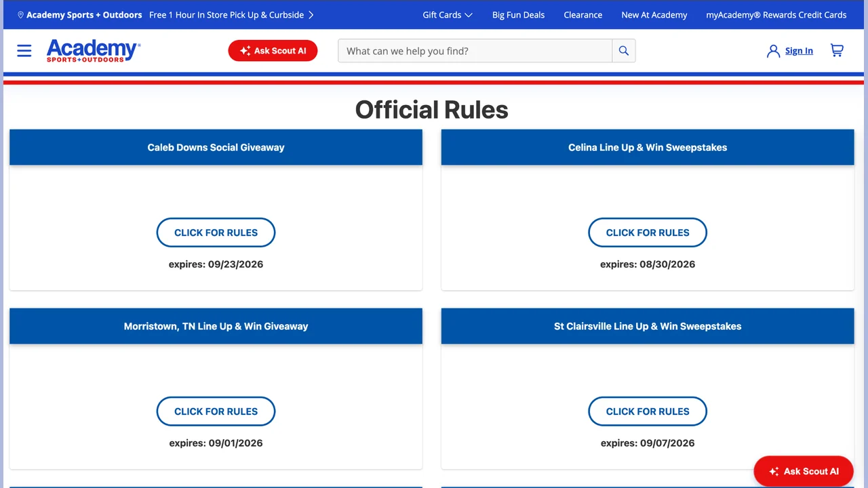Click rules for St Clairsville Sweepstakes
Viewport: 868px width, 488px height.
click(x=648, y=411)
